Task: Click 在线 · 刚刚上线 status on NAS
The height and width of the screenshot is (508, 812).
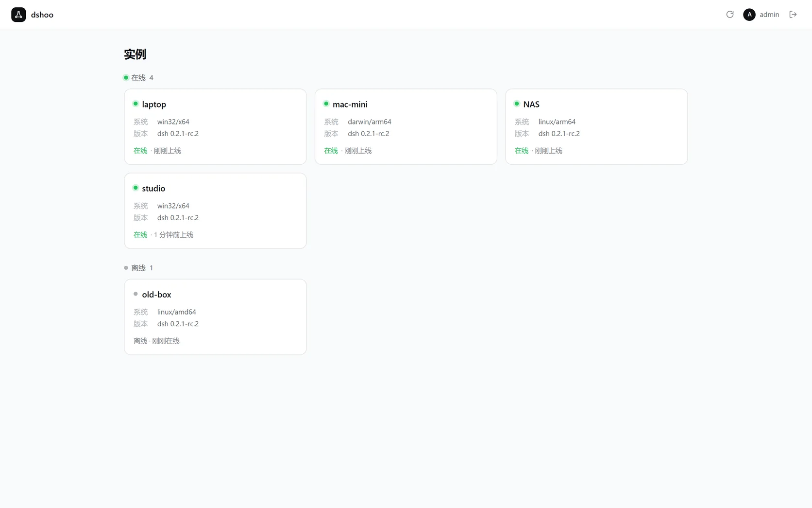Action: click(x=539, y=151)
